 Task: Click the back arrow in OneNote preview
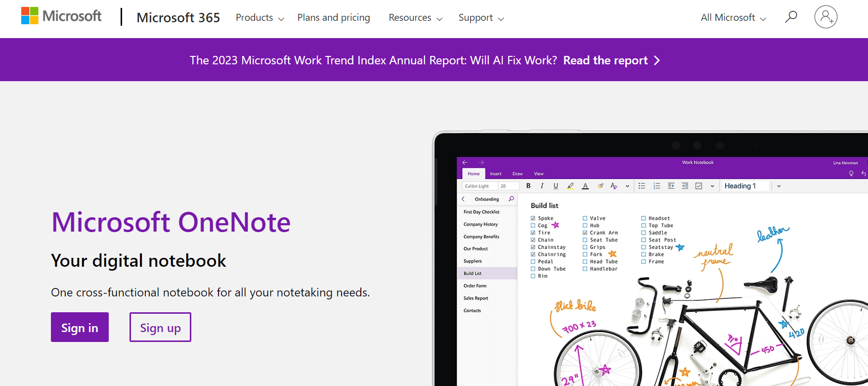pos(465,162)
